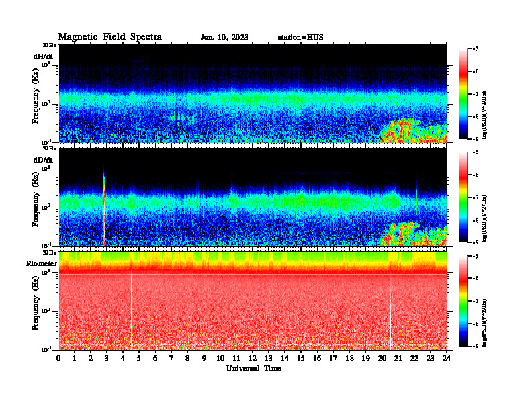Viewport: 532px width, 411px height.
Task: Click hour tick label "6" on time axis
Action: (x=155, y=358)
